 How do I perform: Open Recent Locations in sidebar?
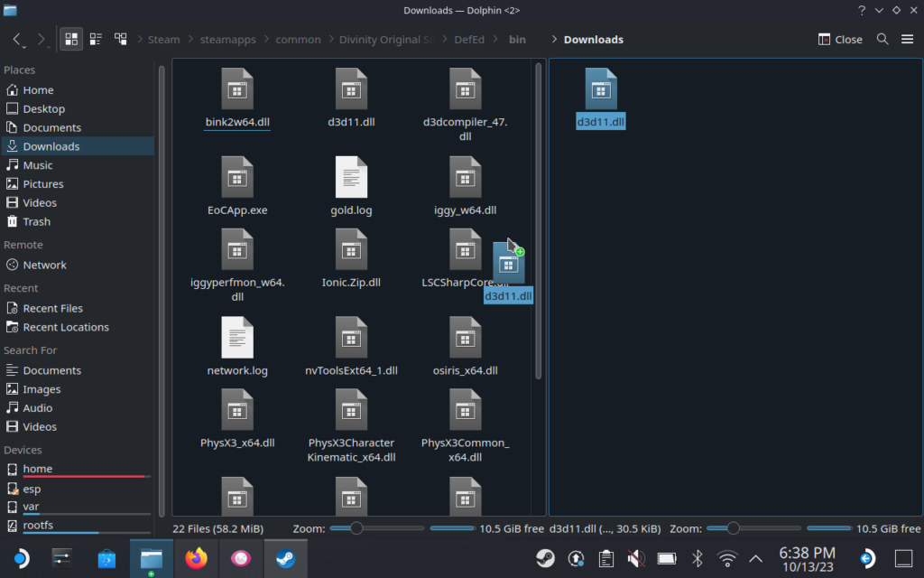(78, 327)
